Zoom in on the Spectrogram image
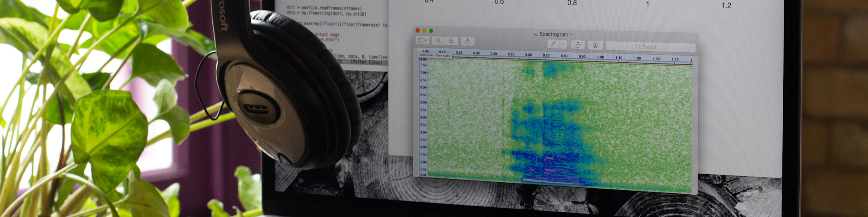 pyautogui.click(x=451, y=41)
